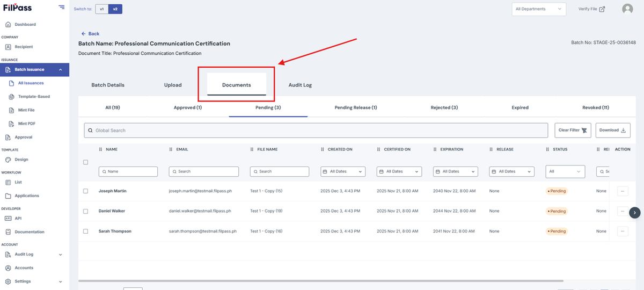Go Back to previous page

pyautogui.click(x=90, y=33)
